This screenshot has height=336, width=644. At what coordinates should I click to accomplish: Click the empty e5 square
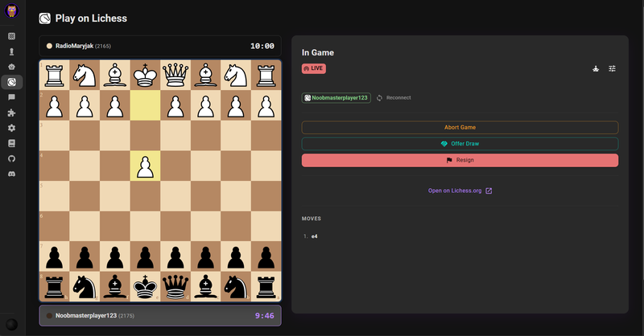point(145,195)
